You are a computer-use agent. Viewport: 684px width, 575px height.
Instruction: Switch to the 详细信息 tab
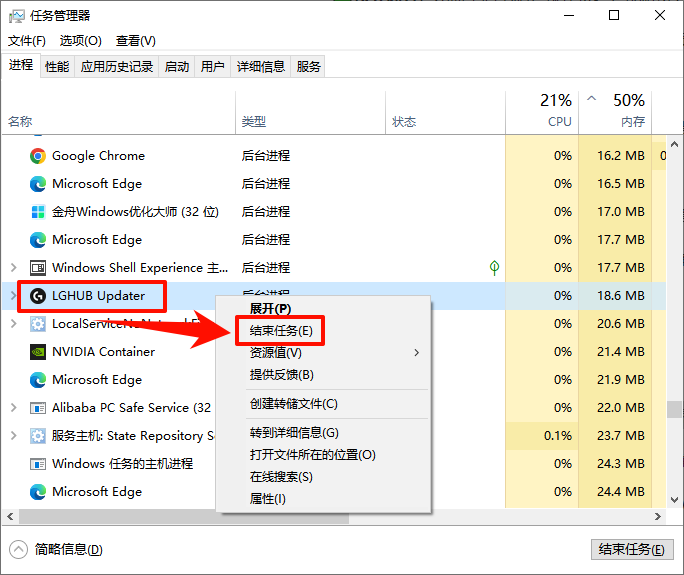(x=260, y=67)
